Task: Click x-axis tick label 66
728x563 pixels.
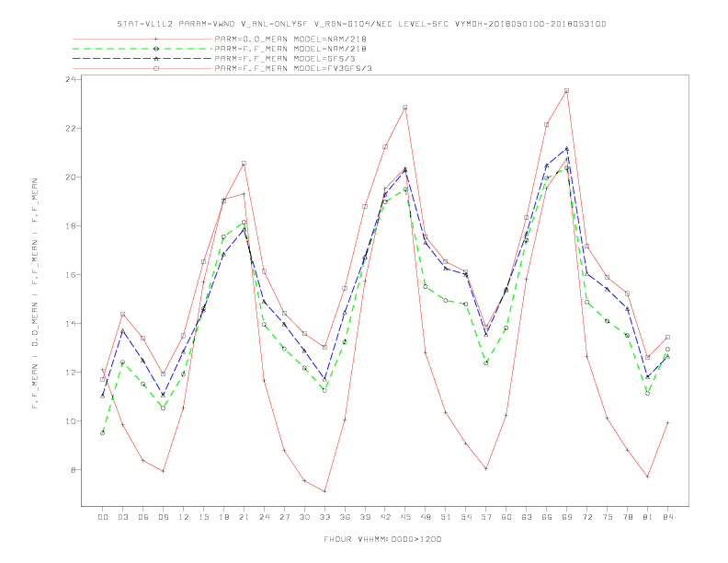Action: coord(547,517)
